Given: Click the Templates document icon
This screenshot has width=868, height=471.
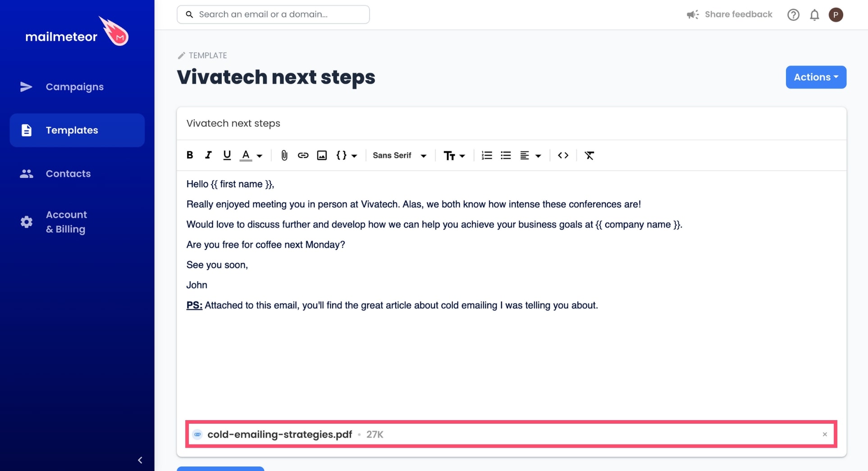Looking at the screenshot, I should [x=27, y=130].
